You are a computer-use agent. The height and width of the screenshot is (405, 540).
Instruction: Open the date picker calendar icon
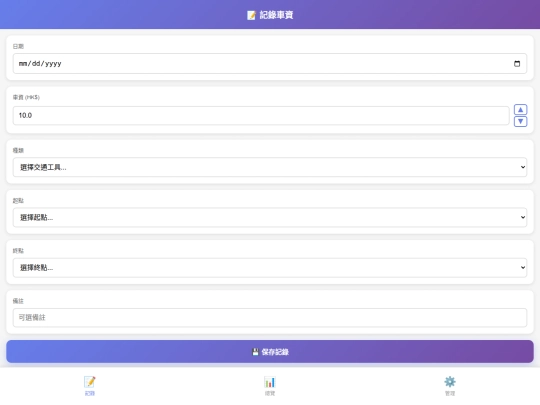[x=517, y=64]
